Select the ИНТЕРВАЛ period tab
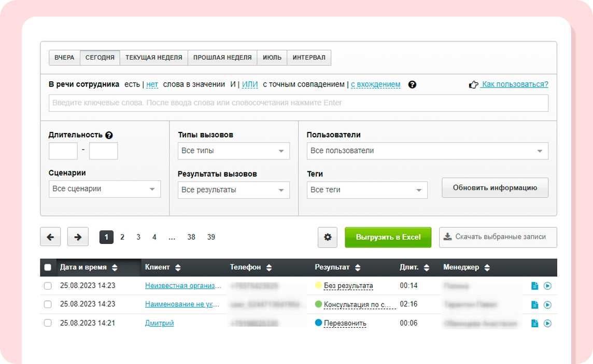 pos(309,58)
